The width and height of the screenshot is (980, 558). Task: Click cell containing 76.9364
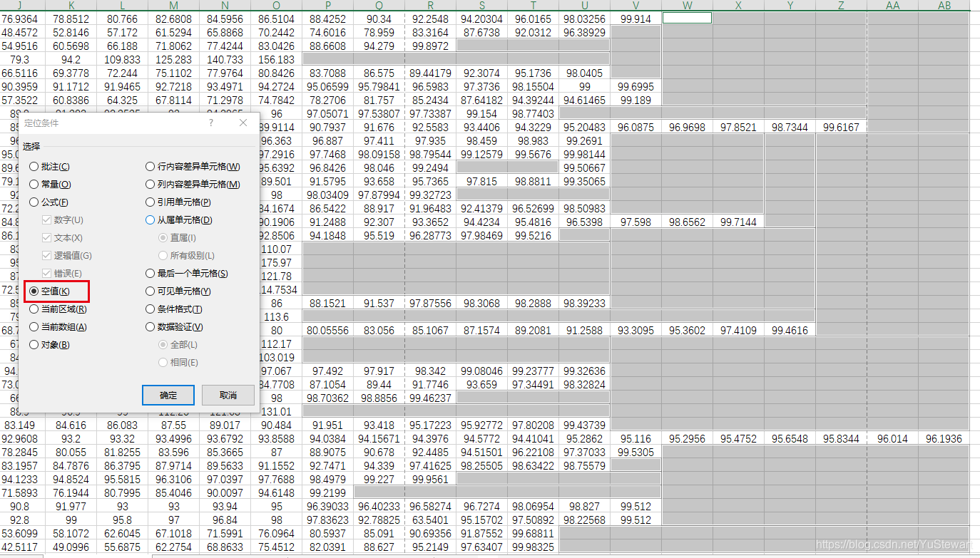(x=20, y=19)
